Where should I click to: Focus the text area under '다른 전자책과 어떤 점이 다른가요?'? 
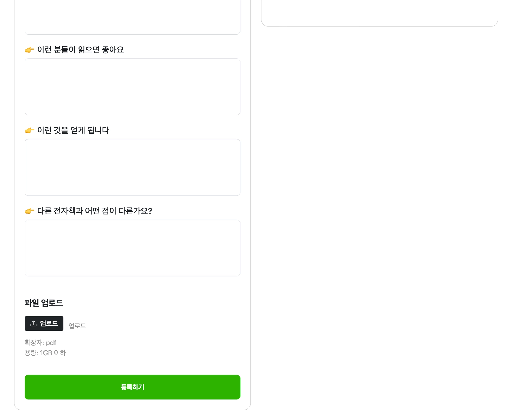coord(132,248)
